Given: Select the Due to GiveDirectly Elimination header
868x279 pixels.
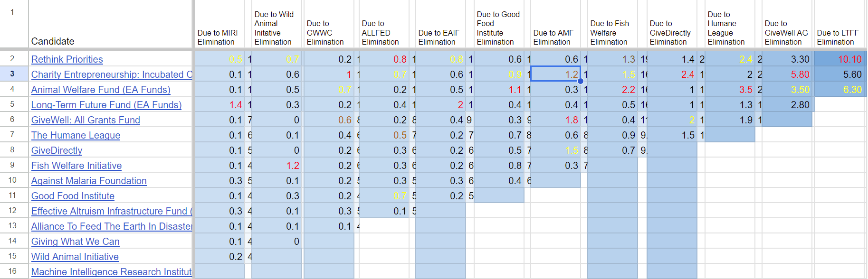Looking at the screenshot, I should pyautogui.click(x=672, y=24).
